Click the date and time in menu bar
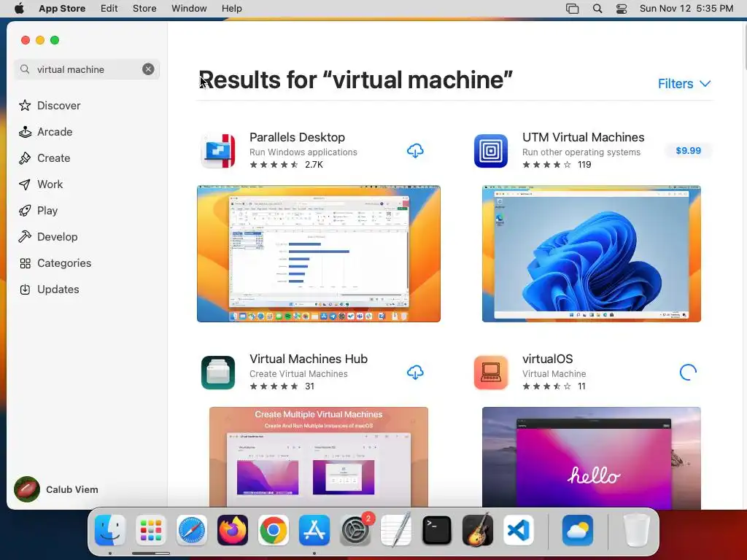 [x=686, y=9]
